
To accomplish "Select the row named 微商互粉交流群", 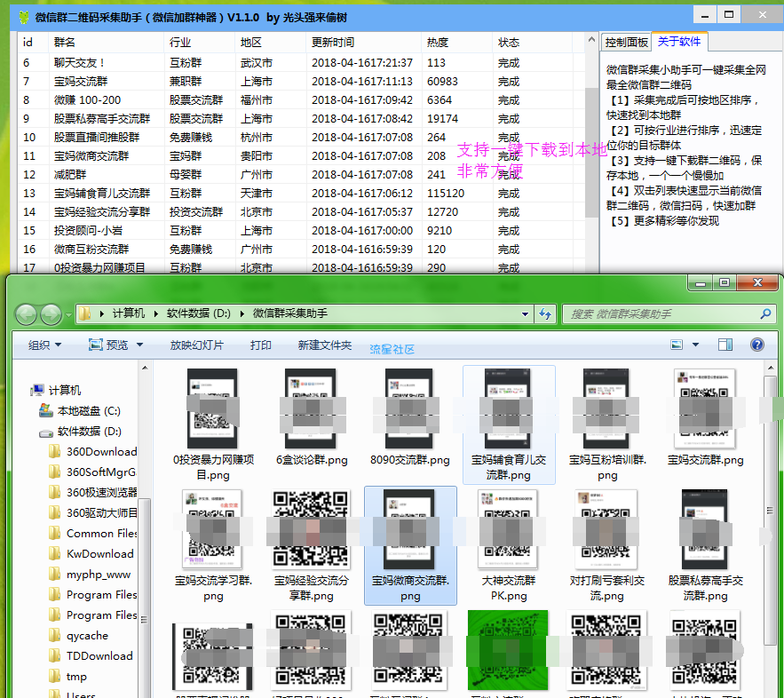I will [302, 249].
